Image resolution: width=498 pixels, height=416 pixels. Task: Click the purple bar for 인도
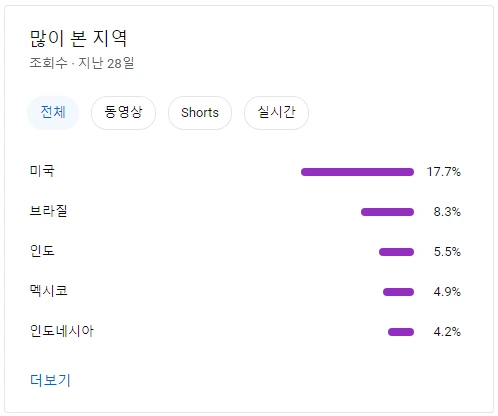pos(396,252)
